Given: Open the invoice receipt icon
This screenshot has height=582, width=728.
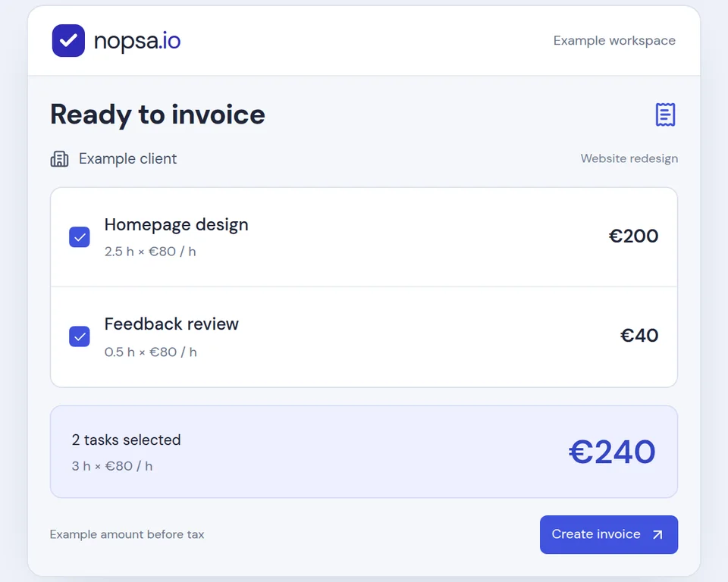Looking at the screenshot, I should point(665,114).
